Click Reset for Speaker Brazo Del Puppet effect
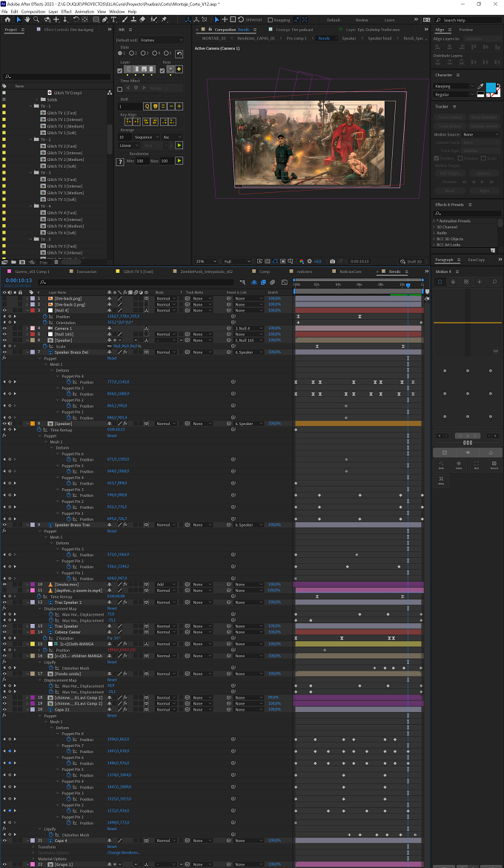 pyautogui.click(x=111, y=358)
